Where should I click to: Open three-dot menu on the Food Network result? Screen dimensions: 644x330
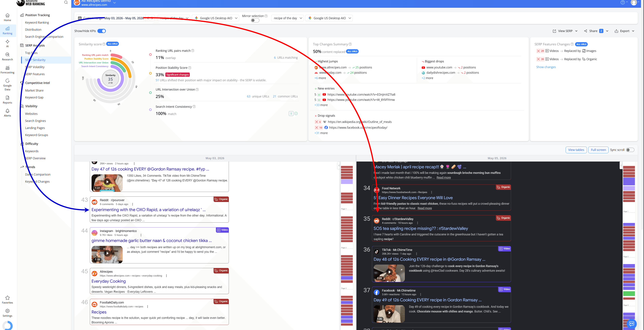[x=431, y=192]
